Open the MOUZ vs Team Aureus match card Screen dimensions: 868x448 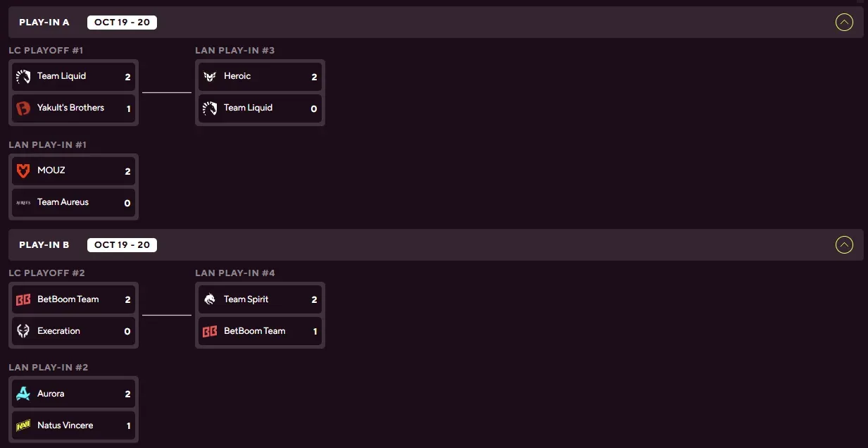pyautogui.click(x=73, y=186)
